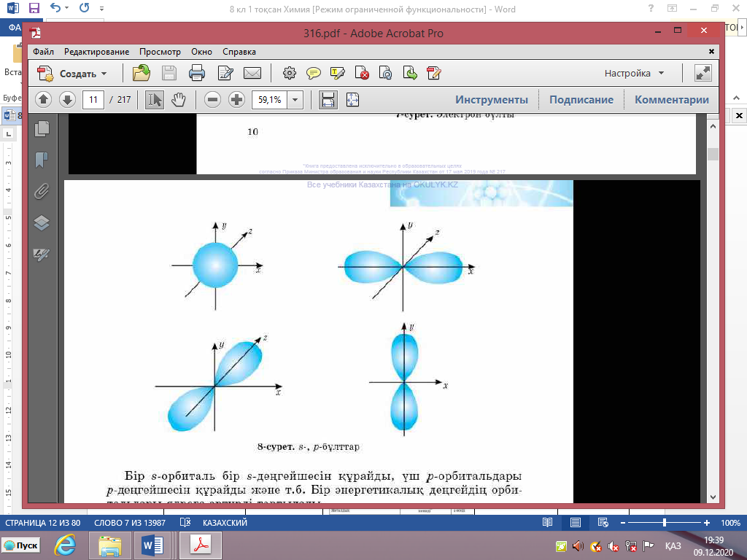
Task: Open the Просмотр menu
Action: (x=160, y=52)
